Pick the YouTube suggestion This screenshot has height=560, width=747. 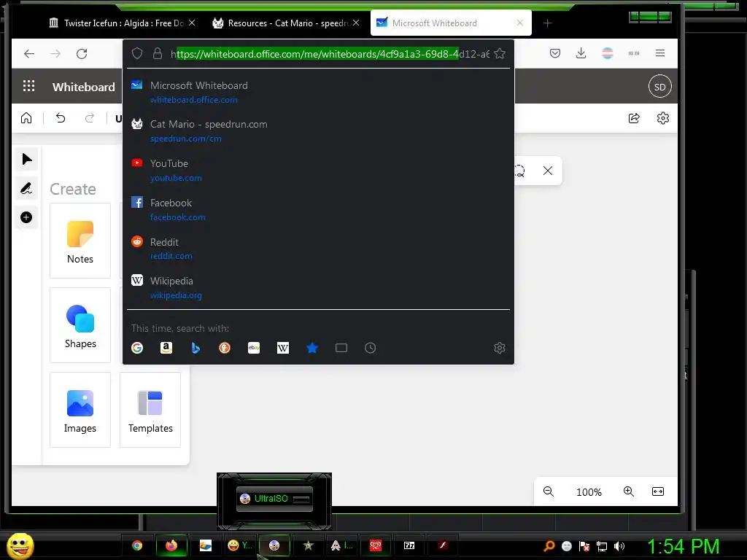click(x=318, y=171)
